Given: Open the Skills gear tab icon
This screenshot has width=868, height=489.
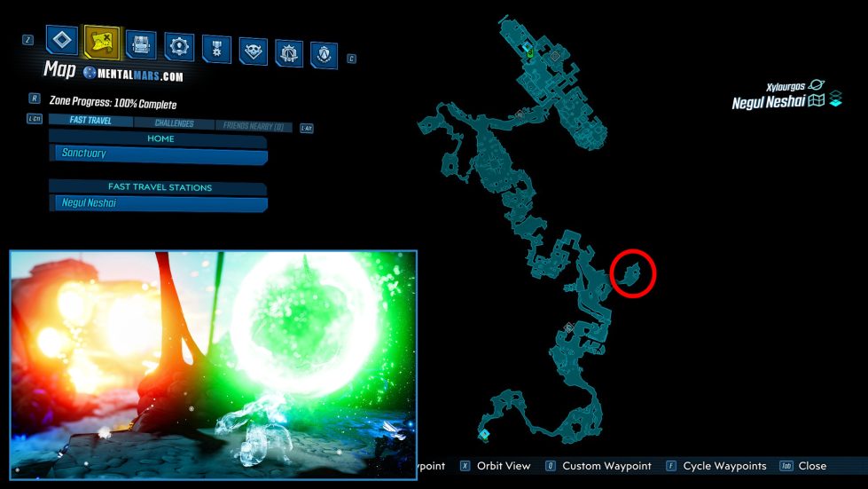Looking at the screenshot, I should 179,46.
